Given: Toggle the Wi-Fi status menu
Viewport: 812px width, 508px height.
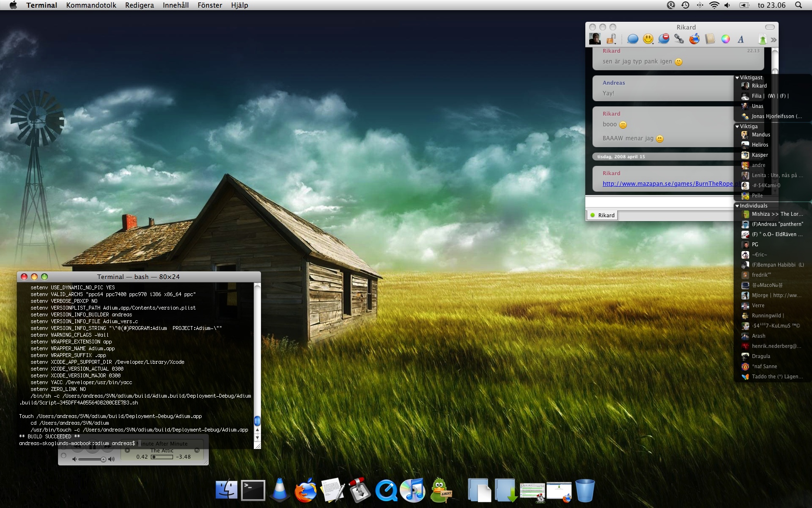Looking at the screenshot, I should click(714, 5).
